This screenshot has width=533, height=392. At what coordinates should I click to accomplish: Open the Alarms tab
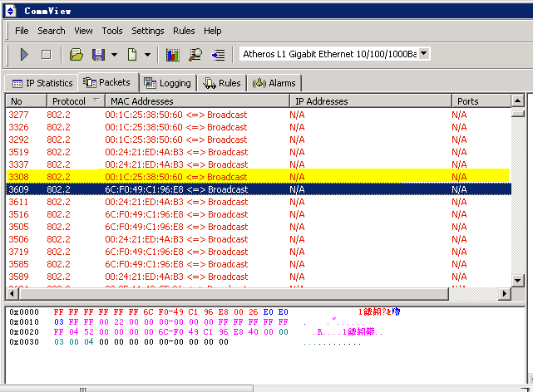[274, 83]
